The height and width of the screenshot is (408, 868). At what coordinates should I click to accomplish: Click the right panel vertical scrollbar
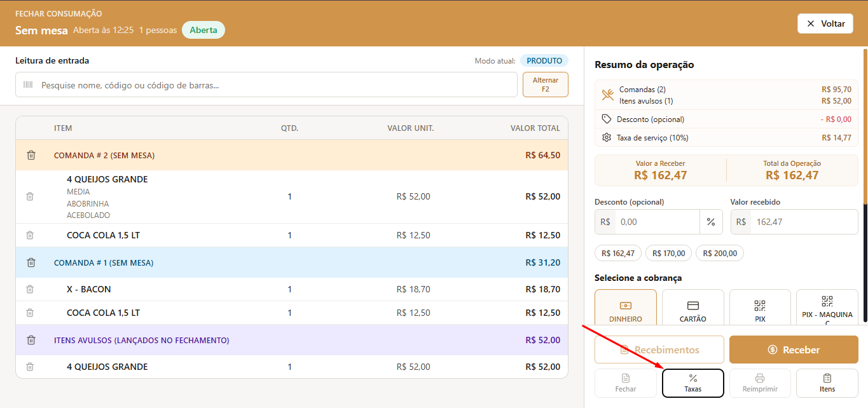click(865, 127)
